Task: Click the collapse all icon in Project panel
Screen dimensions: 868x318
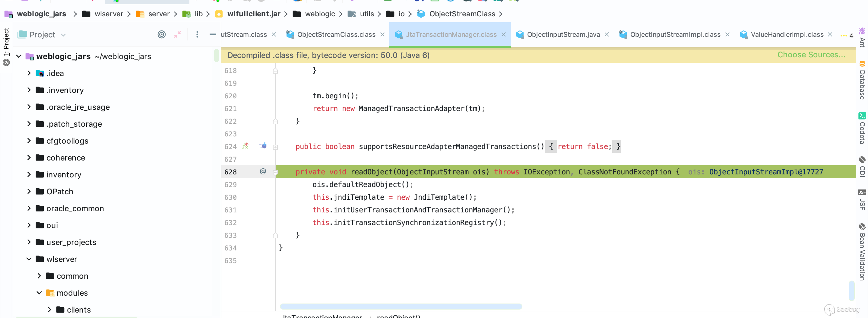Action: point(177,34)
